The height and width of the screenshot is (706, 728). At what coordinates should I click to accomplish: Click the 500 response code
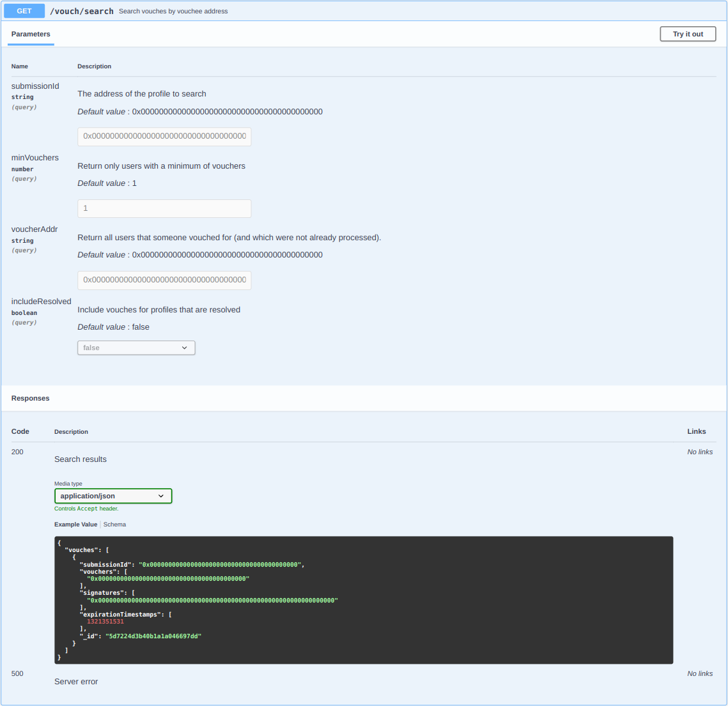point(17,673)
